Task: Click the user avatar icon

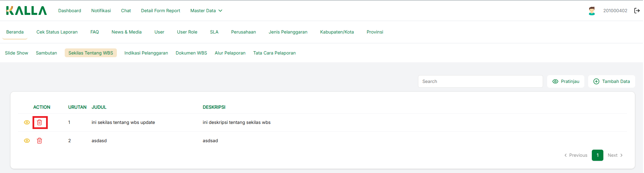Action: tap(592, 11)
